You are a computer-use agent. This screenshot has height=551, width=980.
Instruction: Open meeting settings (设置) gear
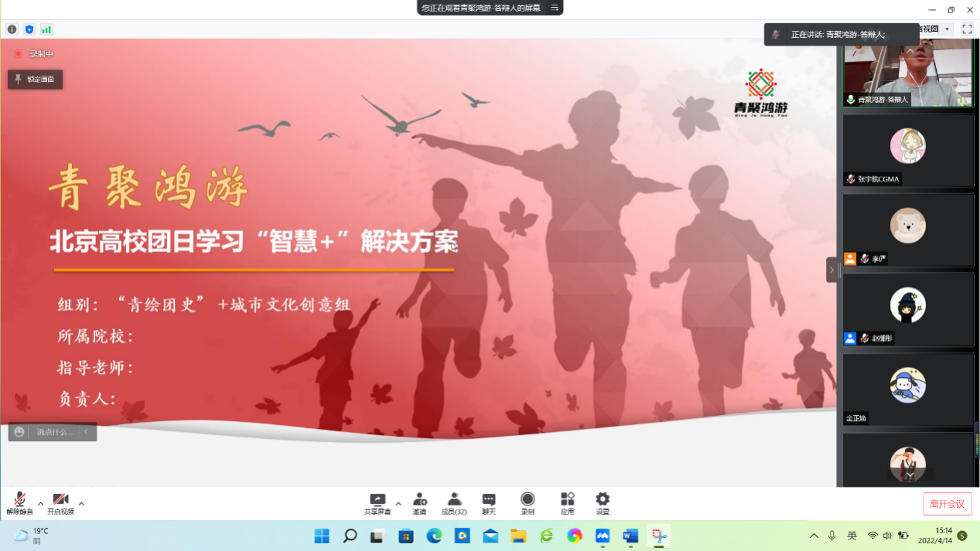pos(603,503)
